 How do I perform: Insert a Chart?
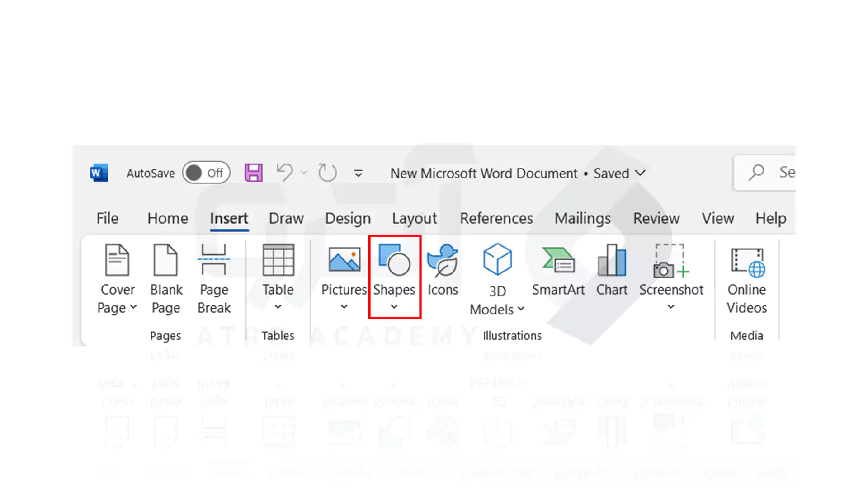(612, 270)
